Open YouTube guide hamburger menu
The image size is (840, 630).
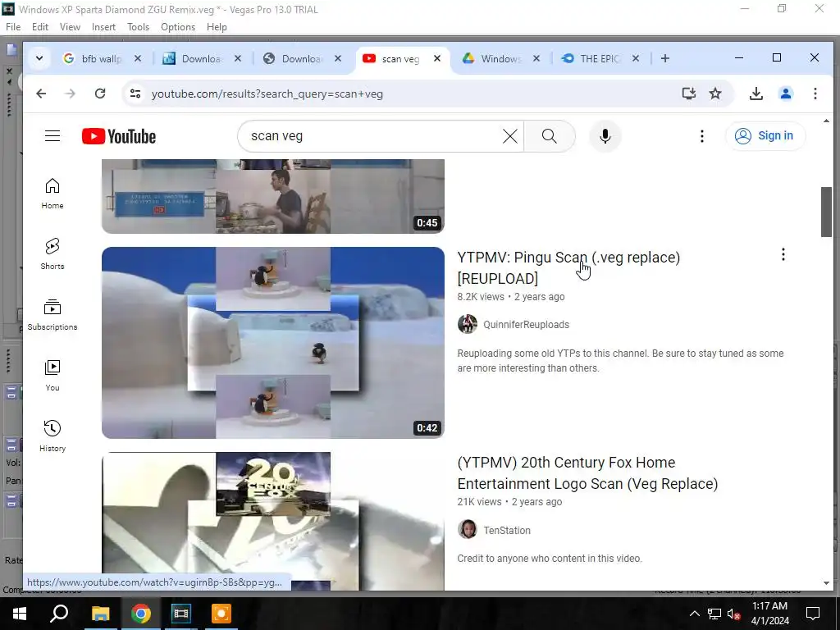coord(52,136)
